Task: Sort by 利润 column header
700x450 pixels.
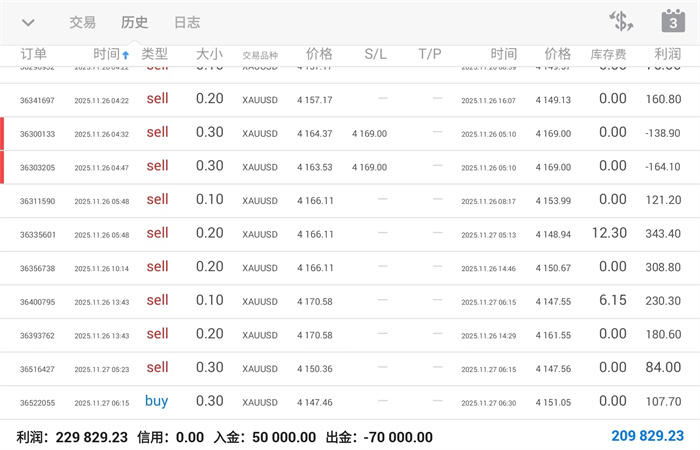Action: point(667,54)
